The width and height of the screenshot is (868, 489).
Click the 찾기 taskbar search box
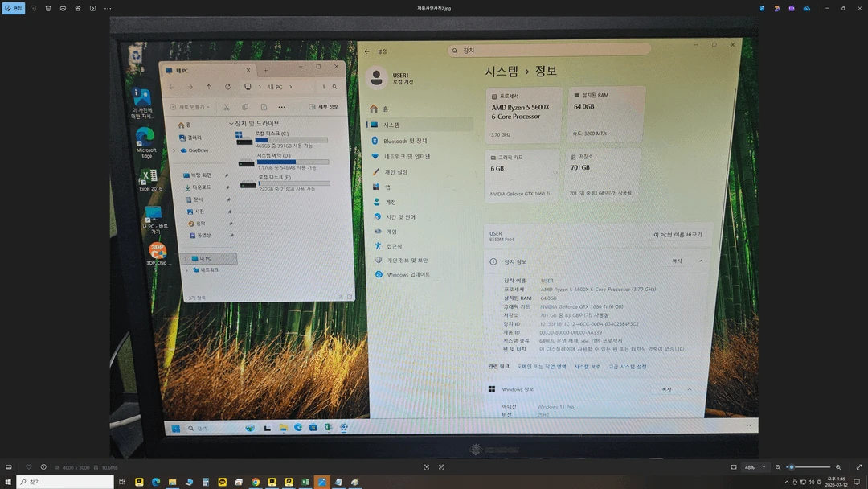65,483
